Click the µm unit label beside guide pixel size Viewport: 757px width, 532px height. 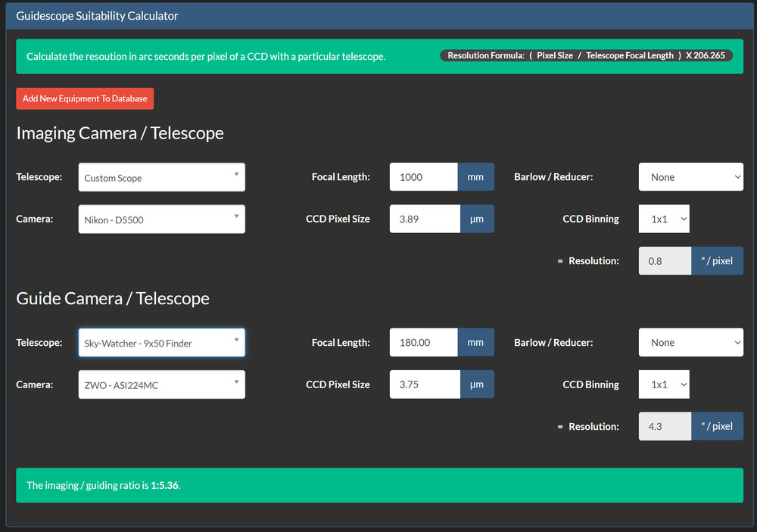pyautogui.click(x=477, y=384)
